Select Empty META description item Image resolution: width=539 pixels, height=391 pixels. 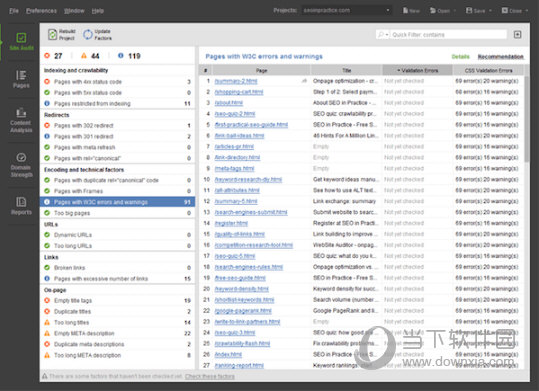118,333
